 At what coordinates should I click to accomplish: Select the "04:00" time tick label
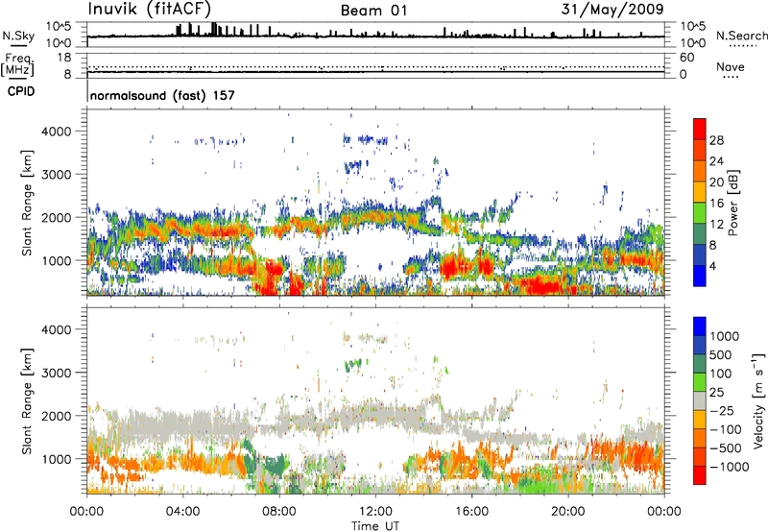click(182, 512)
